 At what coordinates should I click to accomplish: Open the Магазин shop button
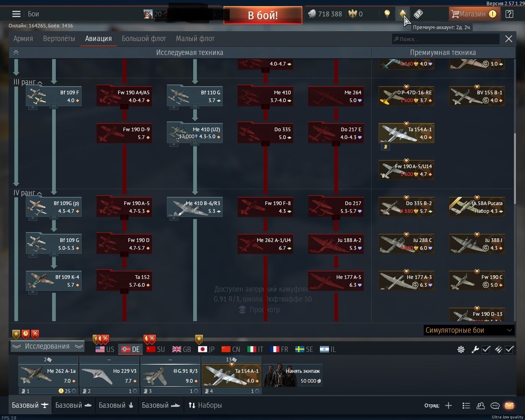(x=474, y=14)
